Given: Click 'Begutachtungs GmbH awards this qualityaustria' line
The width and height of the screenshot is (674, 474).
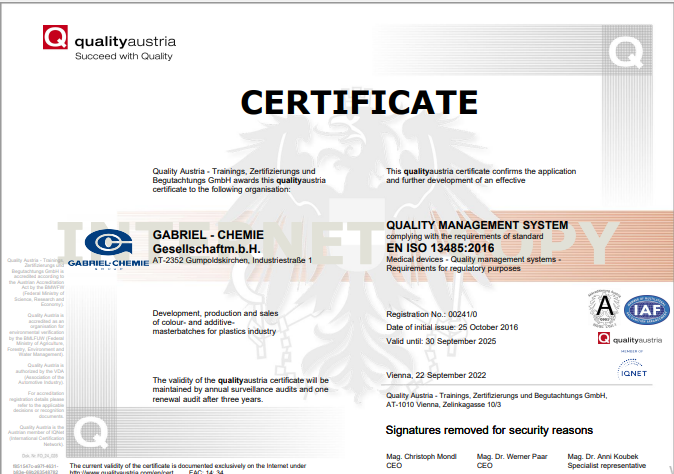Looking at the screenshot, I should [x=239, y=180].
